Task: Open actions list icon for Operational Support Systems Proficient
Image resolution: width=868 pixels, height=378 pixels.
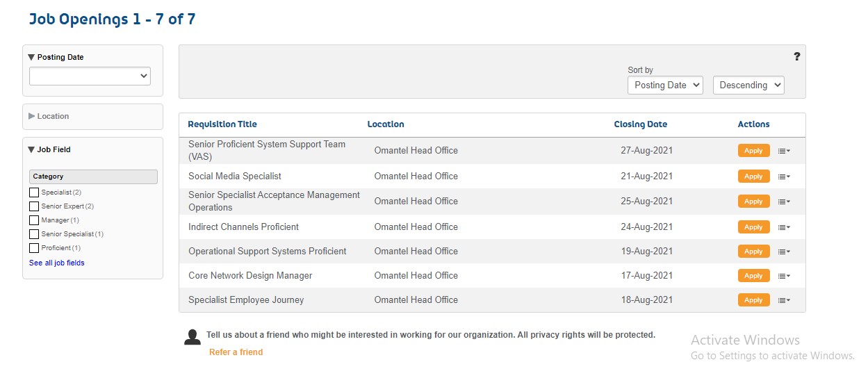Action: coord(784,252)
